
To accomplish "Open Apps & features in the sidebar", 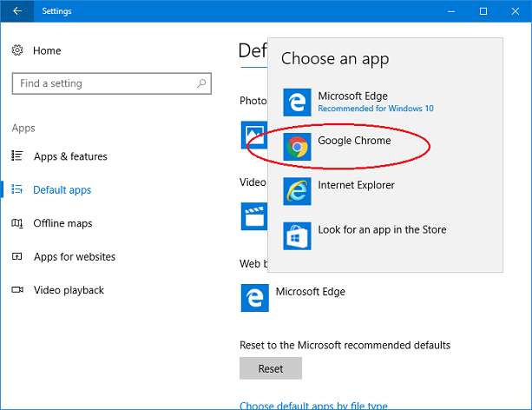I will click(70, 156).
